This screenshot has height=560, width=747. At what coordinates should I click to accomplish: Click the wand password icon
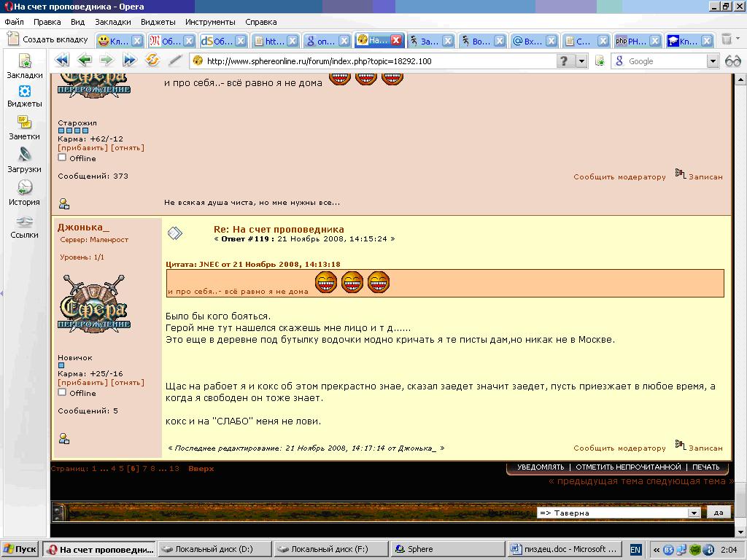(175, 61)
